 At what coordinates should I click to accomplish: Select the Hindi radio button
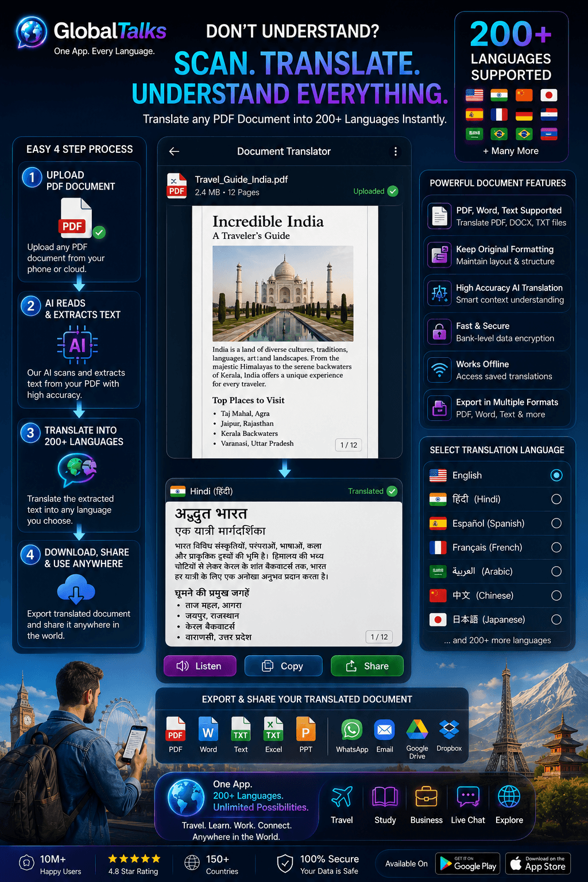556,499
